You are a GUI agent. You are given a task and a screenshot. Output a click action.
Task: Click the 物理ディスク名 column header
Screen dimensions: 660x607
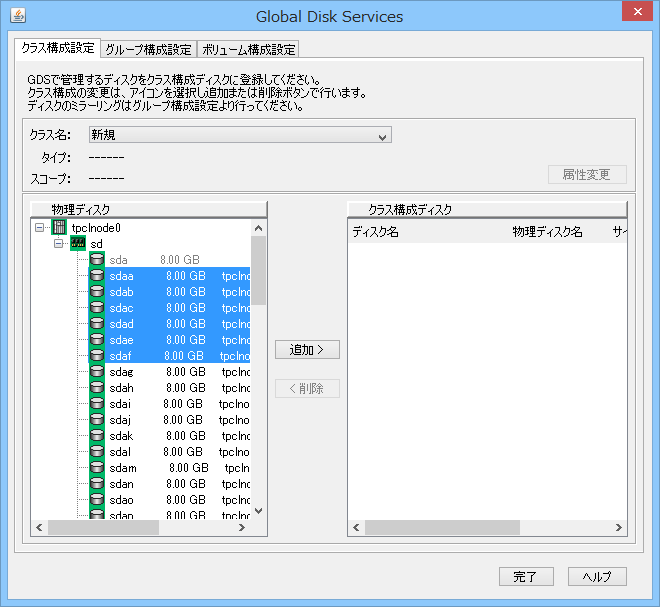(x=547, y=232)
